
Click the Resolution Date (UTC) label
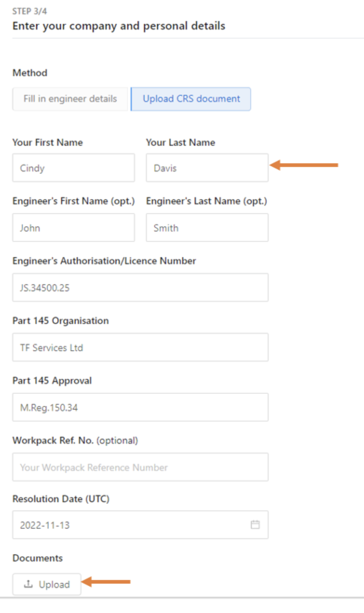(x=61, y=499)
